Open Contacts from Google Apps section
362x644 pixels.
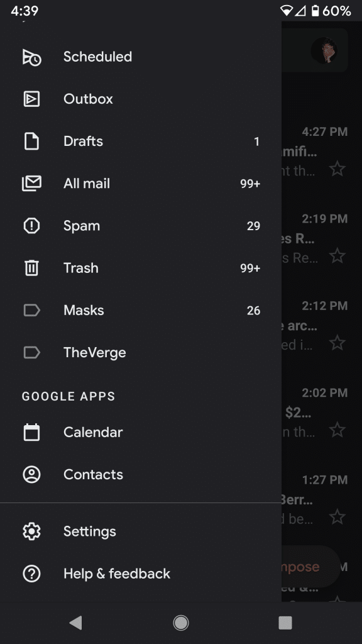tap(93, 474)
